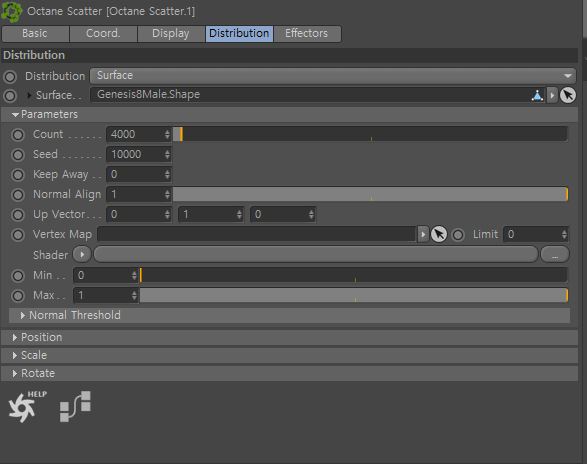Toggle the keyframe circle for Limit
Viewport: 587px width, 464px height.
pos(458,235)
